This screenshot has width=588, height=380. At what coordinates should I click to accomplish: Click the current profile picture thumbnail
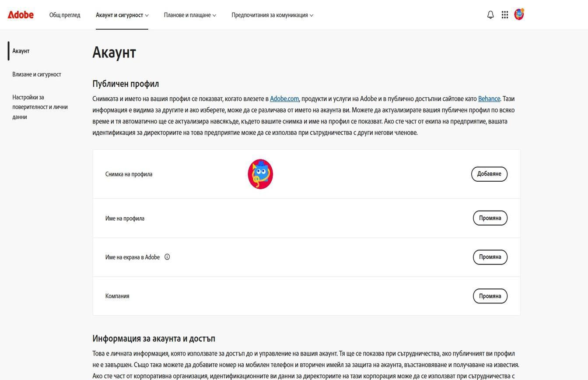(260, 174)
